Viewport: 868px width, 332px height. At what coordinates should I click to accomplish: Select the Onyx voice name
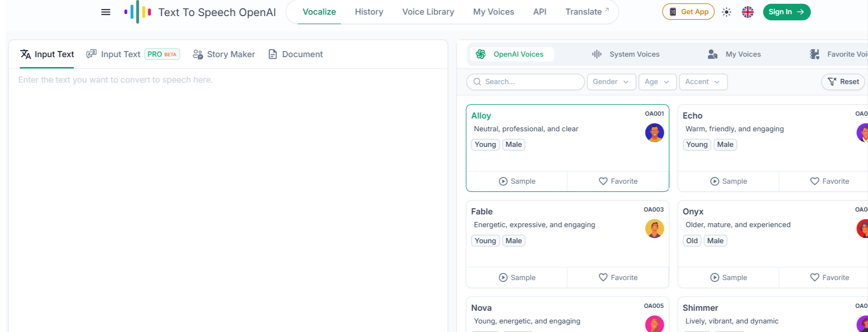pos(693,212)
